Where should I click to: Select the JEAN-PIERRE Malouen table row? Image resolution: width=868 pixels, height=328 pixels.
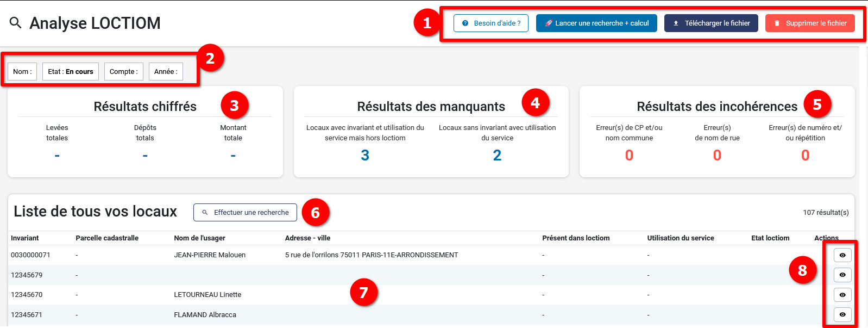210,255
